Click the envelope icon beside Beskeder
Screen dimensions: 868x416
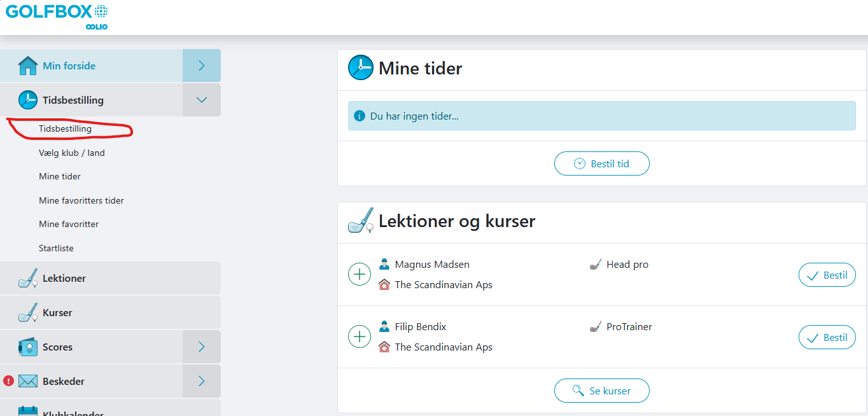28,381
